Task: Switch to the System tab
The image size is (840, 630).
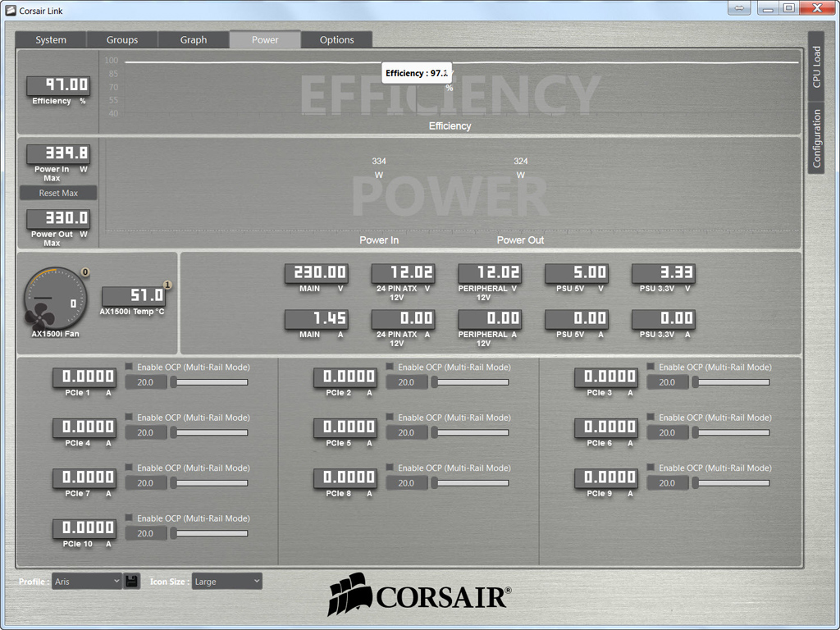Action: (x=51, y=39)
